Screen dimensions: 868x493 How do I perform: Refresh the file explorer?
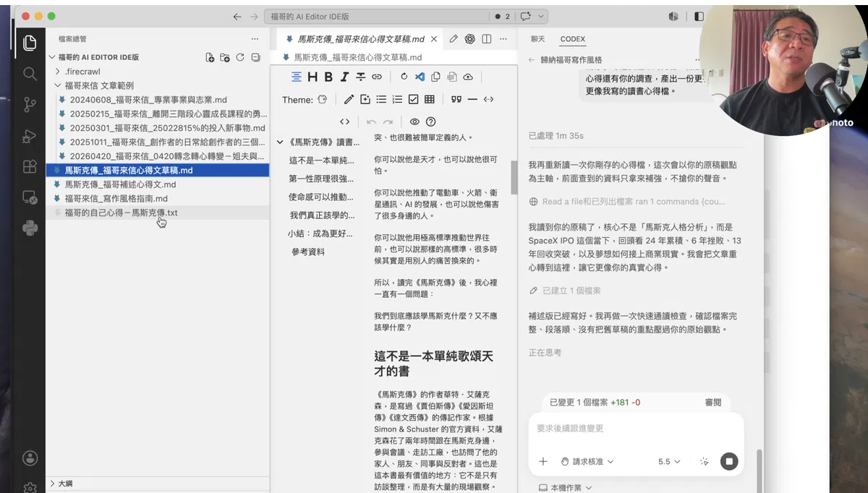pos(240,57)
